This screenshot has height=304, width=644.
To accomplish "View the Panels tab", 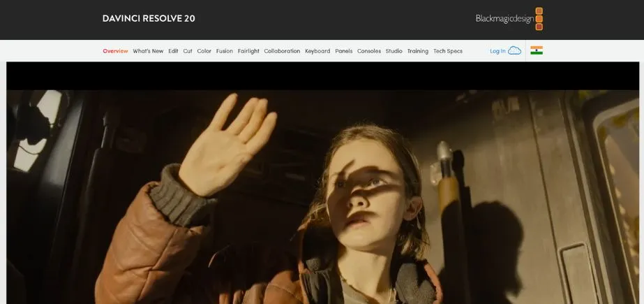I will (344, 51).
